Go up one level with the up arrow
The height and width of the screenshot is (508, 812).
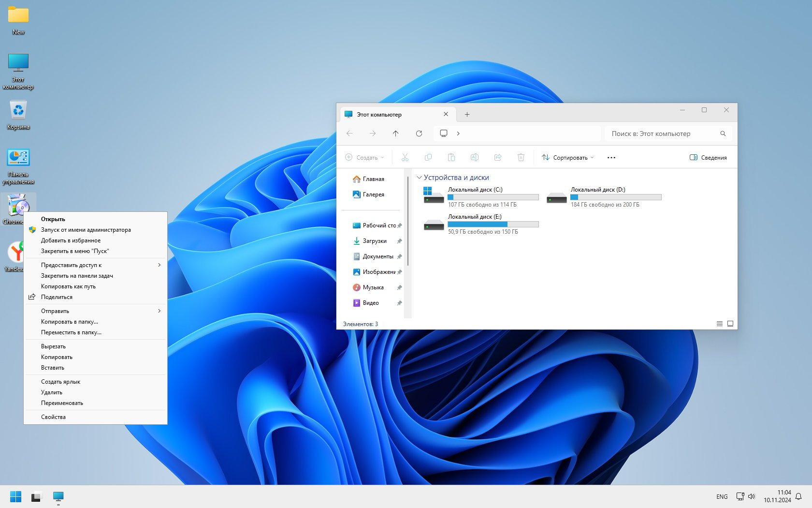[396, 134]
